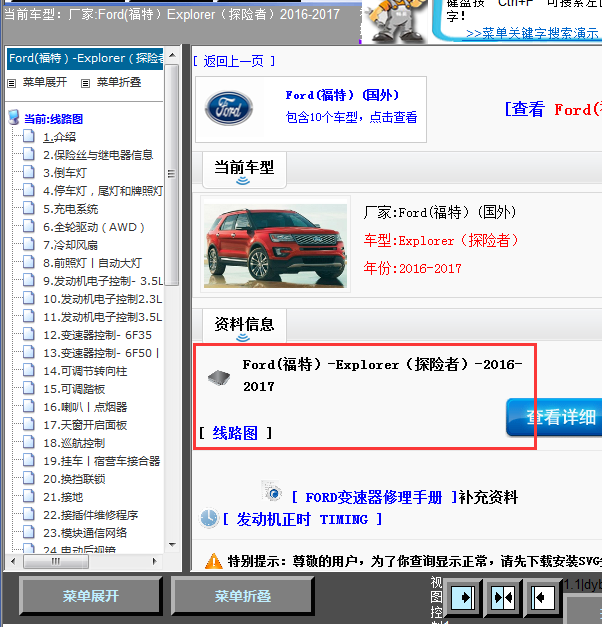This screenshot has width=602, height=627.
Task: Open tree item 17.天窗开启面板
Action: [x=85, y=425]
